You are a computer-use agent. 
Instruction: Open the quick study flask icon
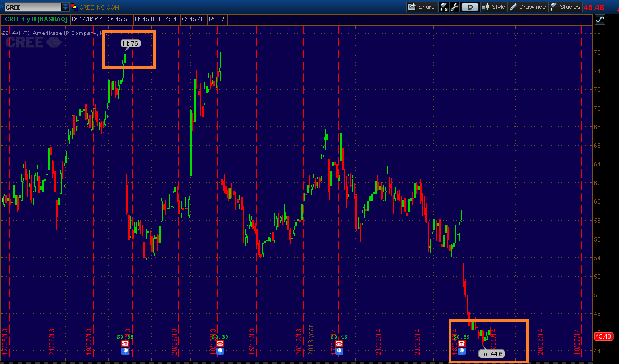click(x=444, y=7)
